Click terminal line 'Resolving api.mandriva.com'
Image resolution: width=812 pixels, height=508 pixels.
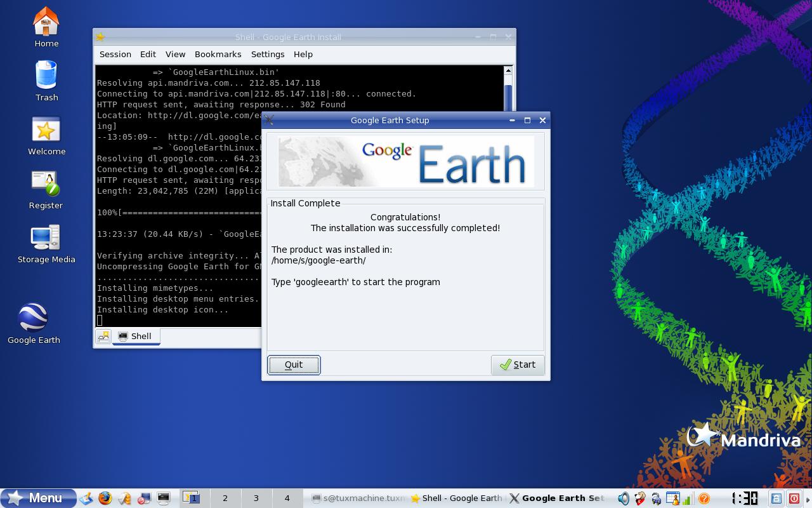tap(209, 83)
